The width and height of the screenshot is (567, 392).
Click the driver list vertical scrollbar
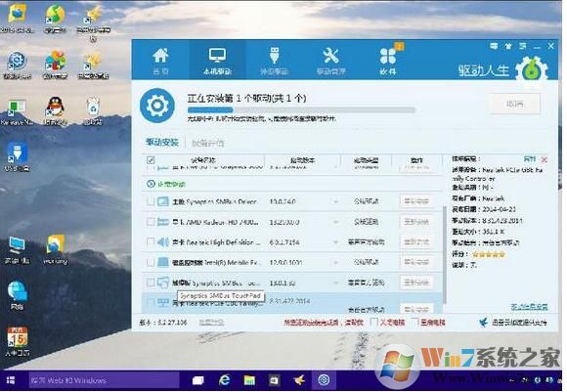click(x=445, y=255)
